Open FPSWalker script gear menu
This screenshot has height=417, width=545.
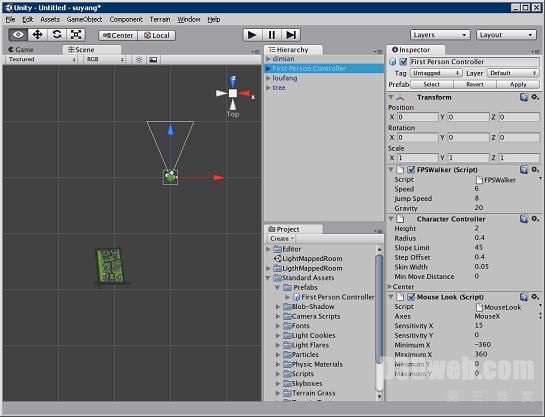point(535,169)
